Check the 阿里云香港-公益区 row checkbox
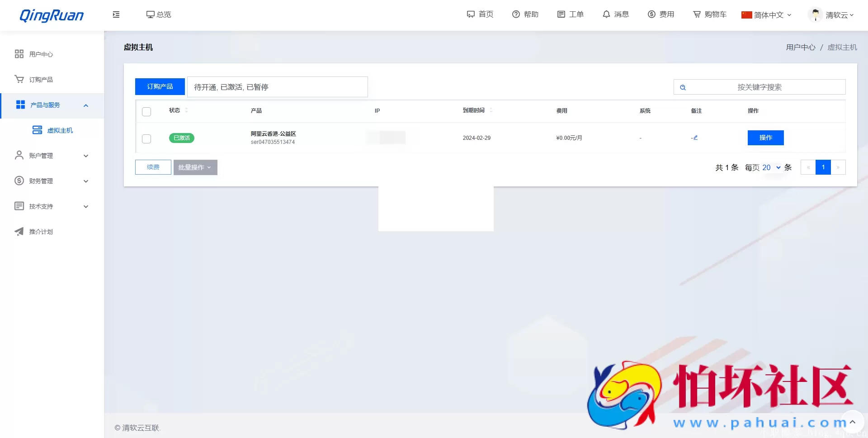 coord(146,139)
